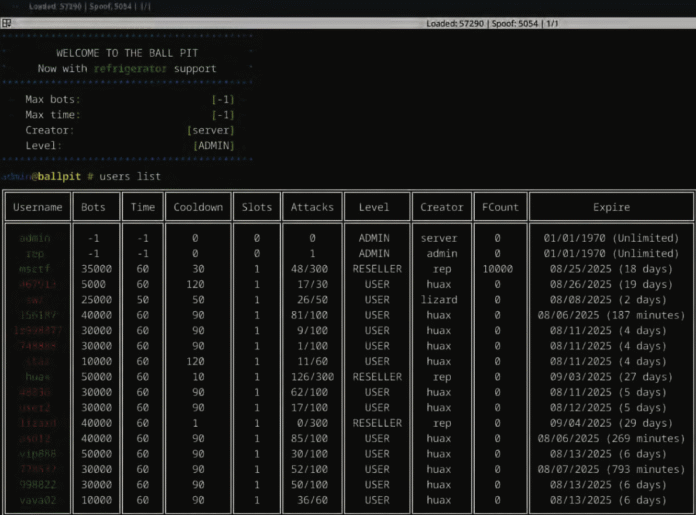Click the 'Expire' column header
This screenshot has height=515, width=696.
(611, 207)
